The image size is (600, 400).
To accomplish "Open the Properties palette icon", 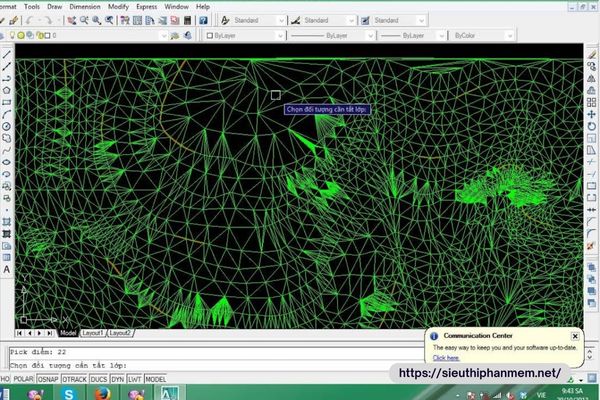I will (x=125, y=20).
